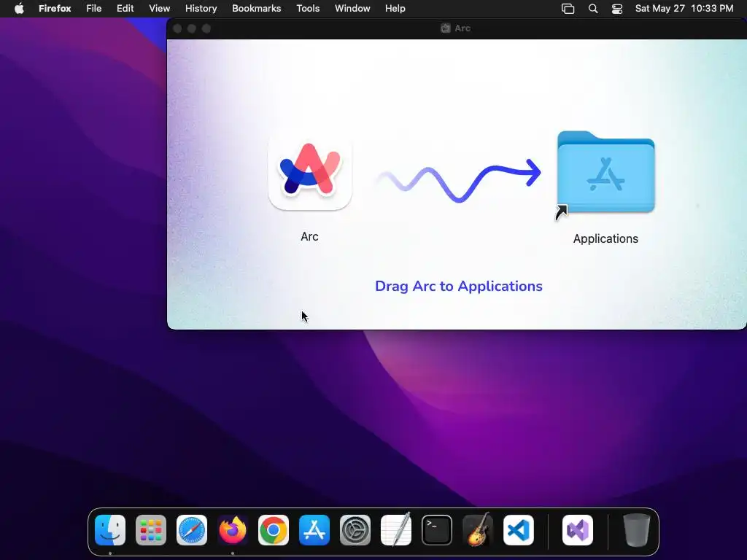
Task: Switch to Firefox in the Dock
Action: [x=233, y=530]
